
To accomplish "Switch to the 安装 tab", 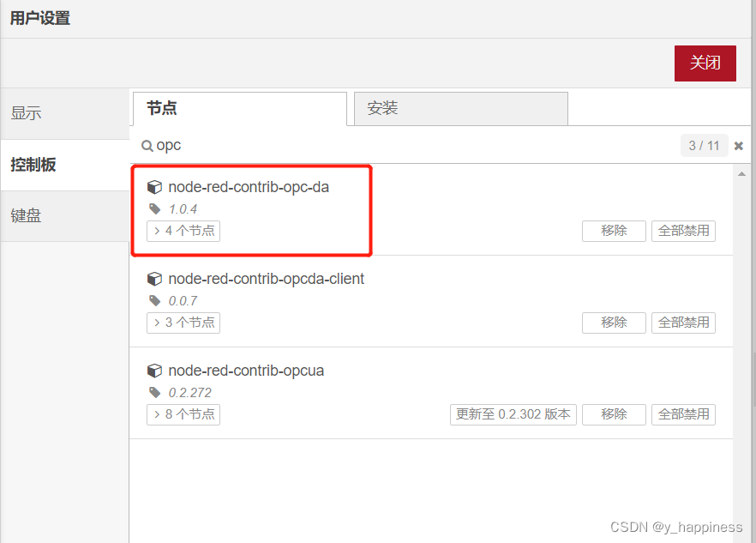I will (461, 109).
